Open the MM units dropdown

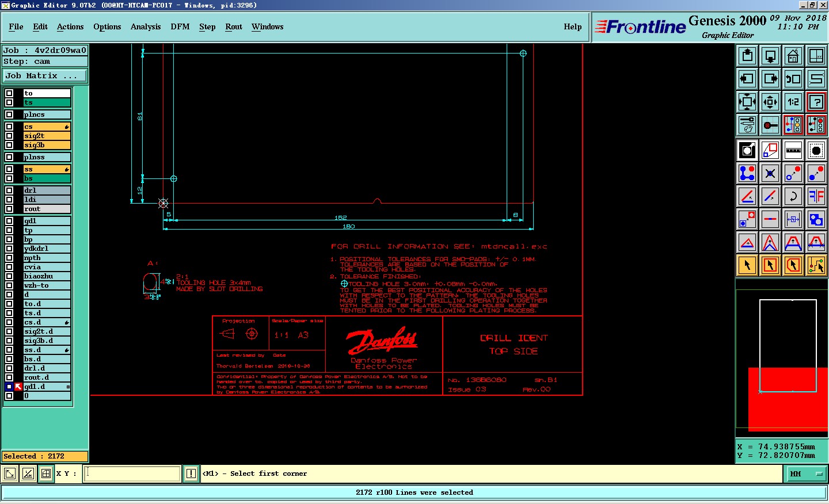(x=805, y=474)
